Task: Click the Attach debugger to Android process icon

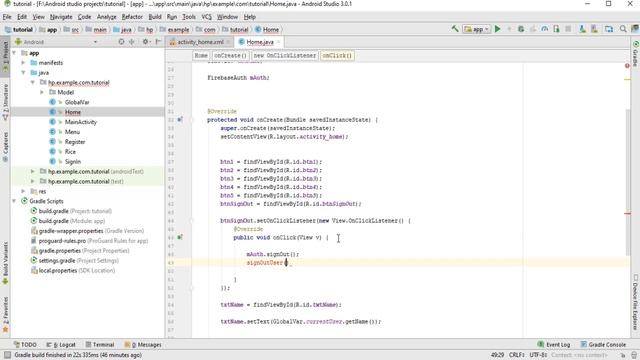Action: pos(556,29)
